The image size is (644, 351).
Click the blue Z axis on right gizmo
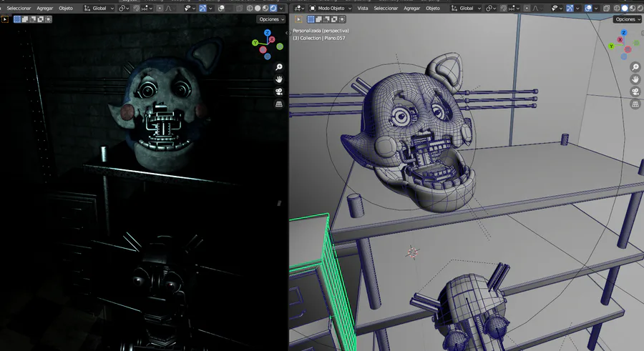(624, 32)
